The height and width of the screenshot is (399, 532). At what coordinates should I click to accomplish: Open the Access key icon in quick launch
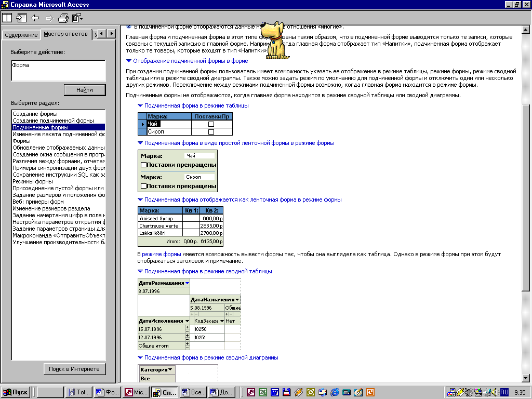(x=251, y=392)
